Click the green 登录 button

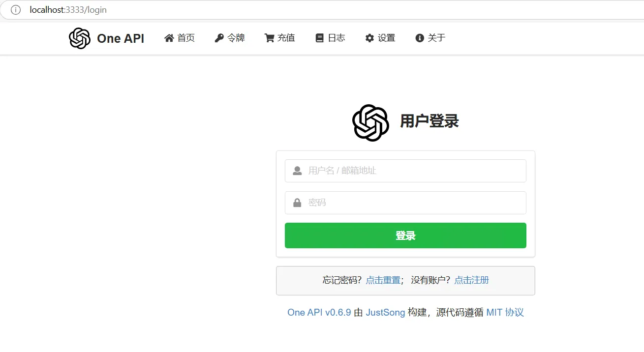405,235
